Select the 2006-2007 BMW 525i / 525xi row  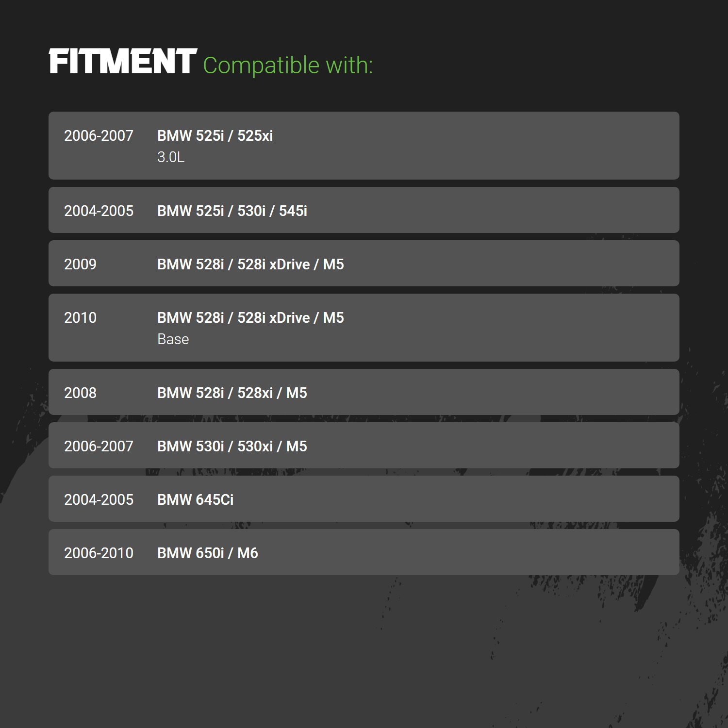point(364,146)
